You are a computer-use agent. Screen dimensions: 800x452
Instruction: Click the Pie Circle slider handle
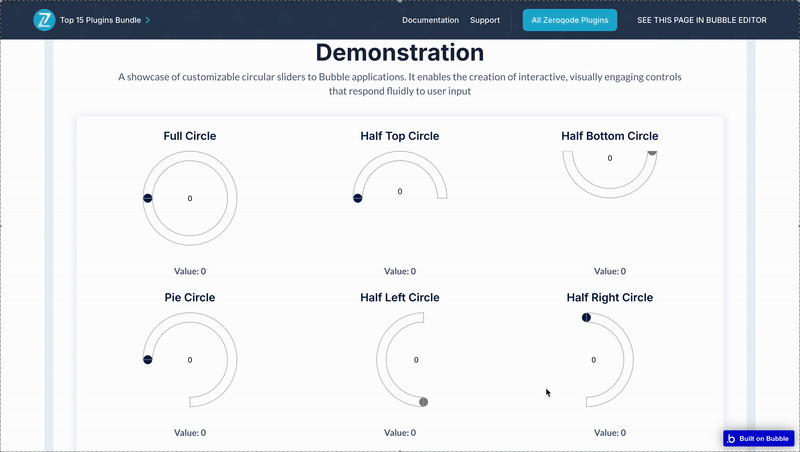147,359
